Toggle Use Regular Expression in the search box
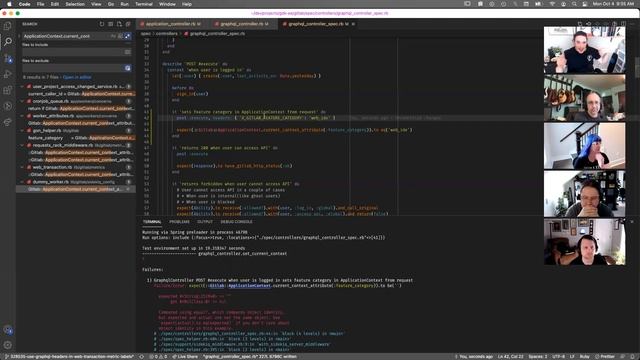The image size is (640, 360). 128,36
